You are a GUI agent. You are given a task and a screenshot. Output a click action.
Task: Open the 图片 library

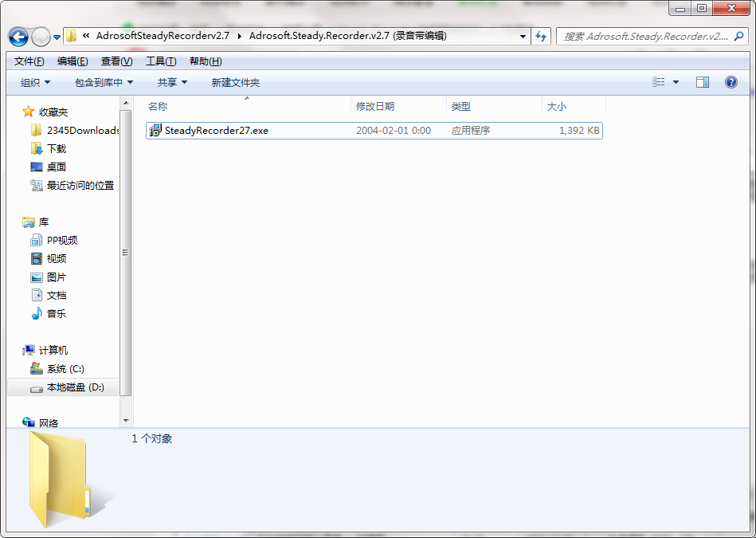[x=57, y=277]
